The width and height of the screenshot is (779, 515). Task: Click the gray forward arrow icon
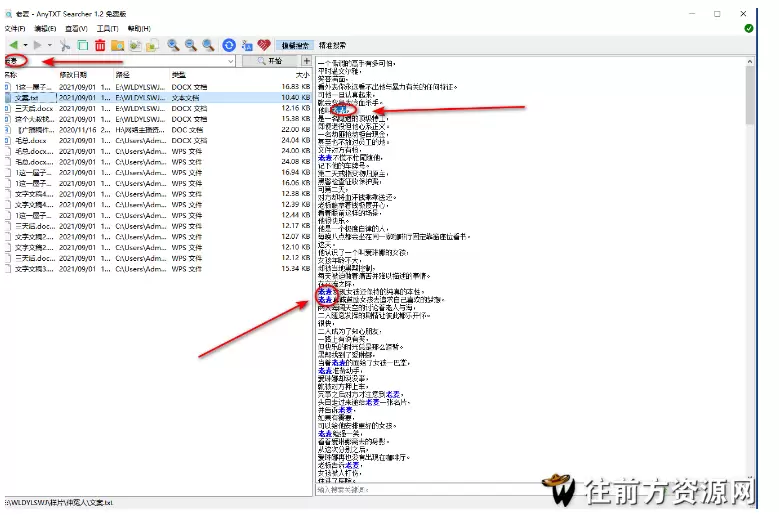tap(37, 45)
